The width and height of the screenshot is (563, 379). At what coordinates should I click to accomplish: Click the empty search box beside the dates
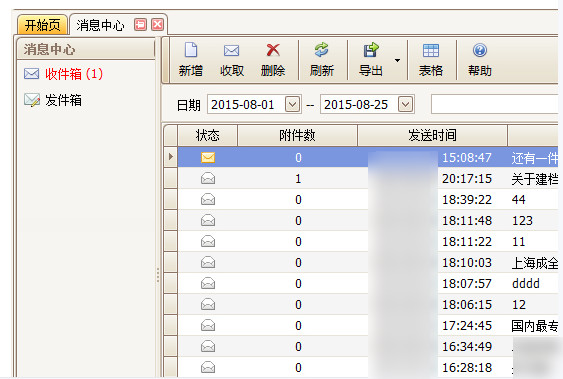click(x=495, y=104)
